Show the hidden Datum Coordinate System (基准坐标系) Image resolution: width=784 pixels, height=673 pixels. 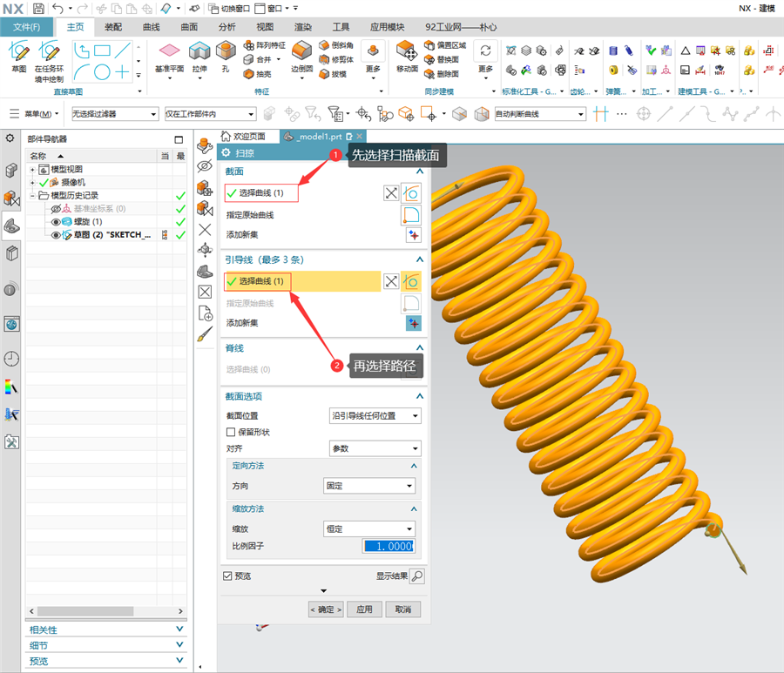click(x=56, y=209)
